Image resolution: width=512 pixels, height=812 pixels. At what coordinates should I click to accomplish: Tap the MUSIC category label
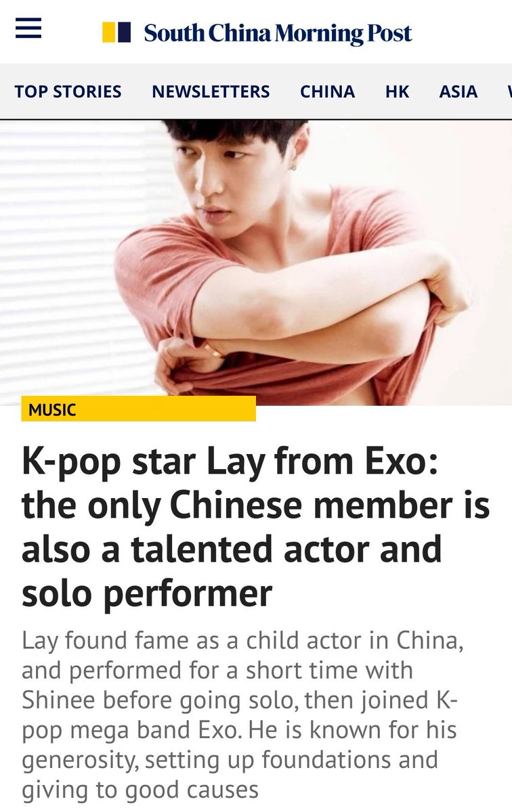pyautogui.click(x=52, y=409)
